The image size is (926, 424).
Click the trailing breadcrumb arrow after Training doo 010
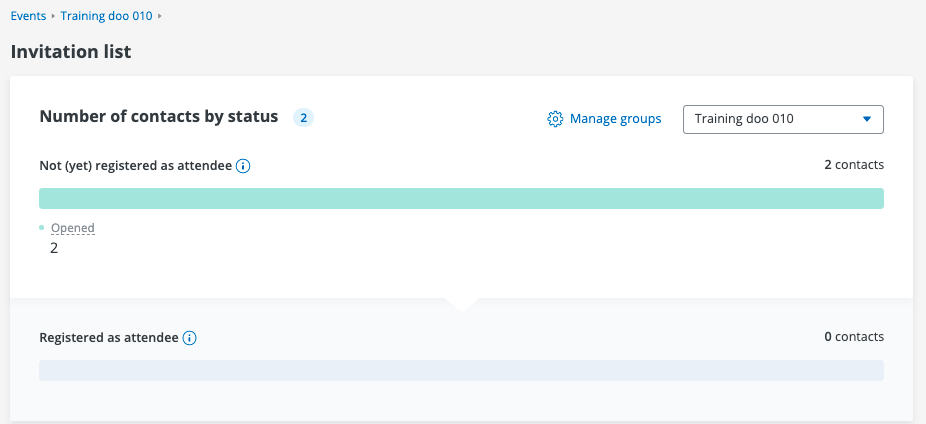(160, 17)
